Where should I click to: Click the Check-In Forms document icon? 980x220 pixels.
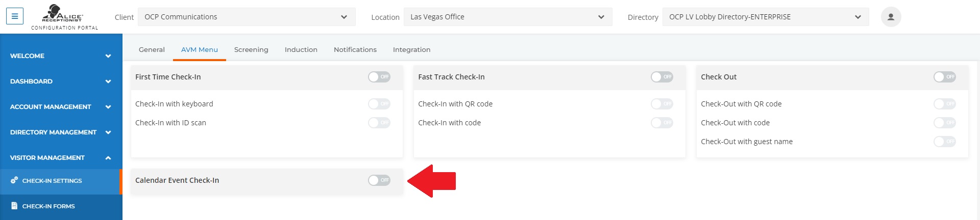click(14, 206)
